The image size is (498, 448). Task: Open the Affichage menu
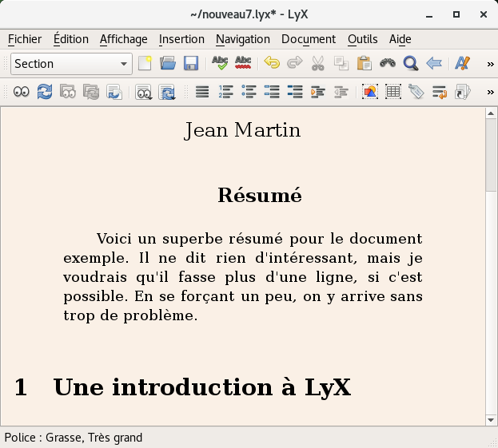[x=124, y=39]
